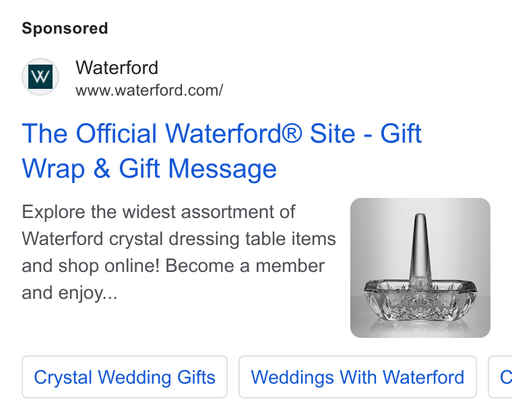The width and height of the screenshot is (512, 420).
Task: Click the word Waterford® in the blue headline
Action: [x=234, y=133]
